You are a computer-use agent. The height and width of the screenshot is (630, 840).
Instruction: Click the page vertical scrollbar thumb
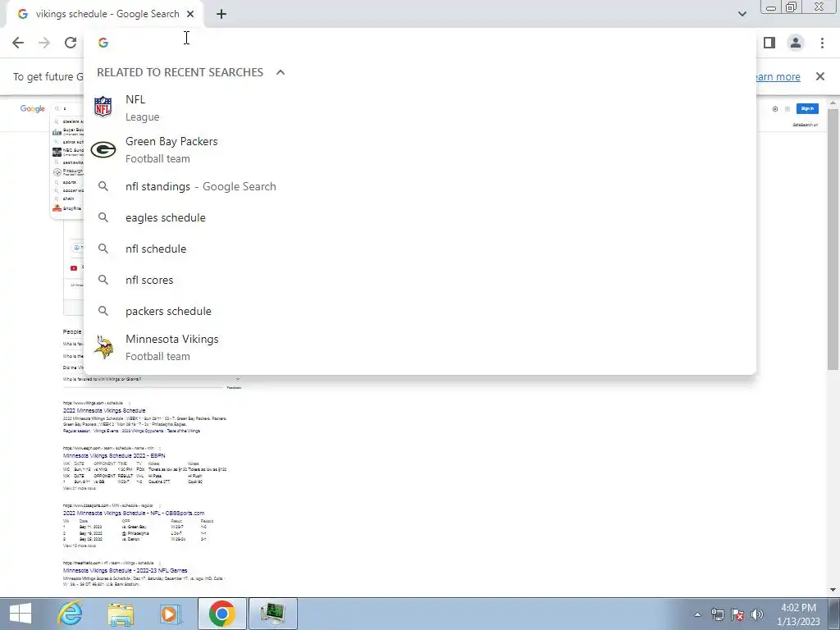[833, 239]
